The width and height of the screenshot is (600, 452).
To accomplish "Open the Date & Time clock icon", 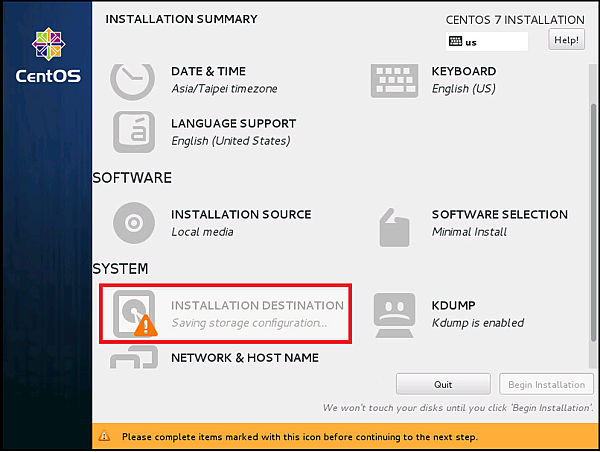I will click(132, 80).
